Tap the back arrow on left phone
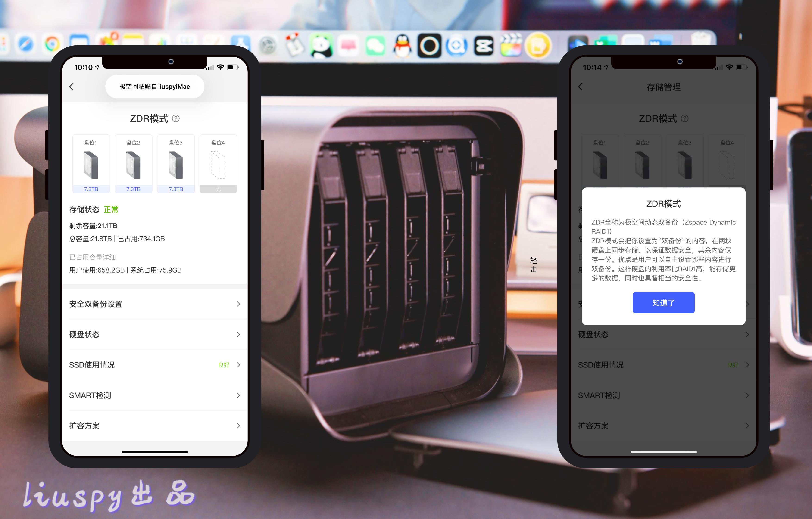The width and height of the screenshot is (812, 519). [x=72, y=87]
